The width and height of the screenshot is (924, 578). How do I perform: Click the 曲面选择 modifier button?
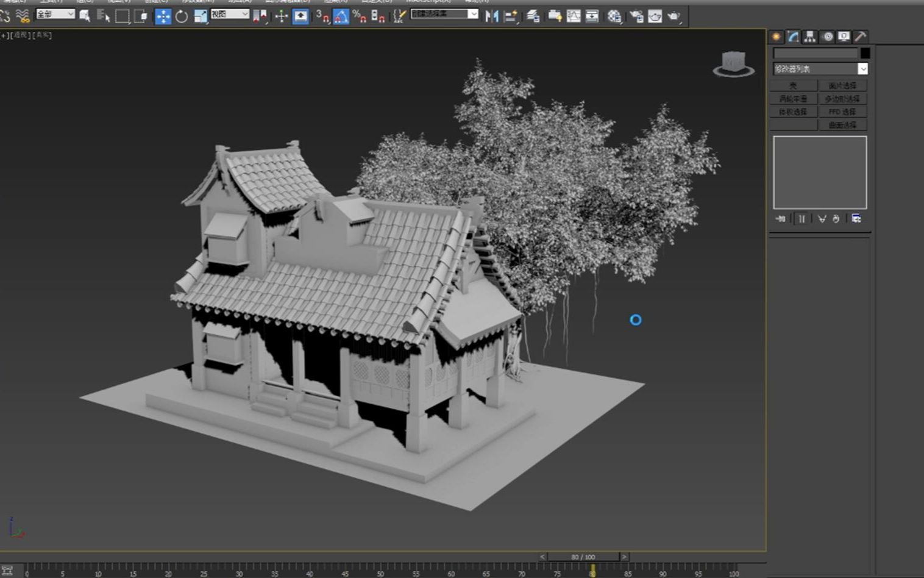click(x=842, y=125)
